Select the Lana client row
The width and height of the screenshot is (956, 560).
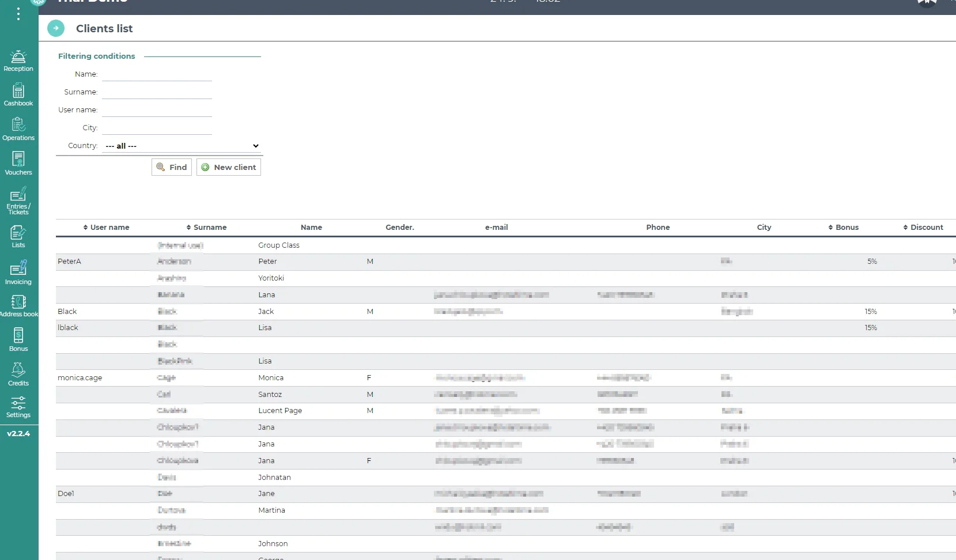coord(506,295)
